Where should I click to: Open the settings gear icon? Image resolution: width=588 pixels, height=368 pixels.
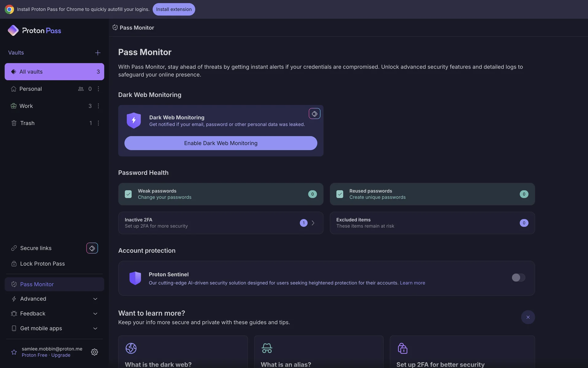(94, 352)
